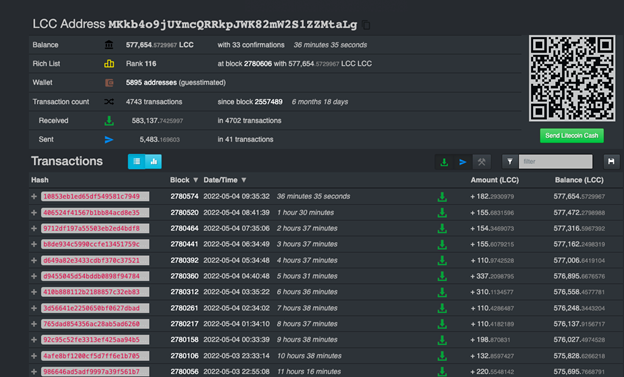Expand transaction b8de934c5990ccfe13451759c
This screenshot has width=624, height=377.
coord(34,244)
